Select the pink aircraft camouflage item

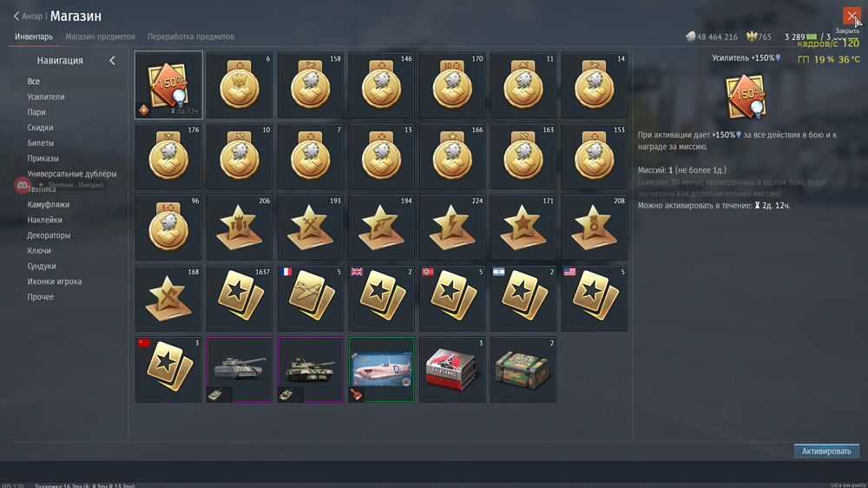[x=381, y=369]
